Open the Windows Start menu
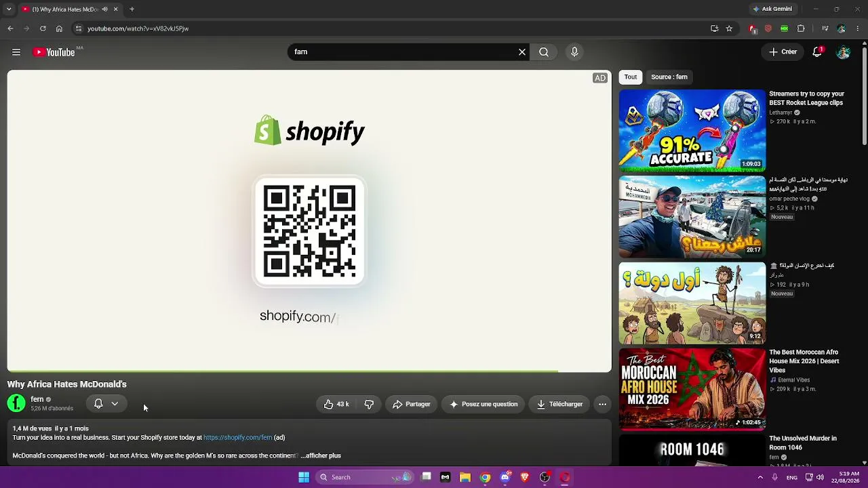 point(304,477)
